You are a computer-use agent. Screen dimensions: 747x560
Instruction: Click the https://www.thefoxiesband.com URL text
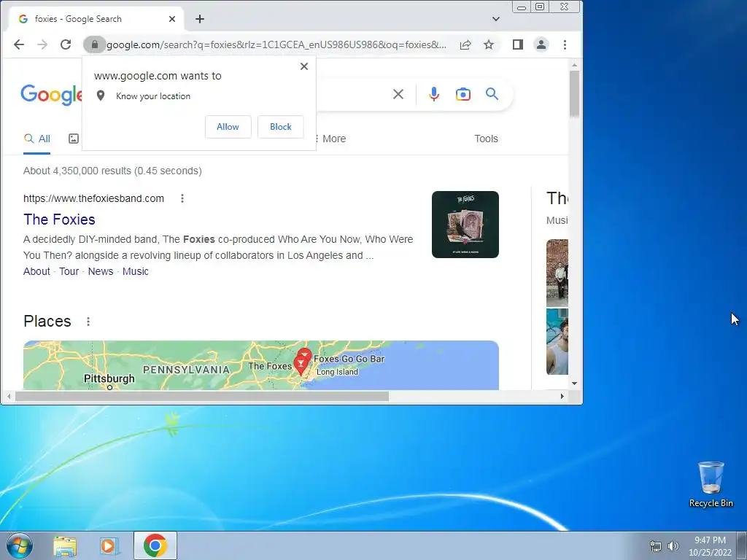(x=93, y=198)
